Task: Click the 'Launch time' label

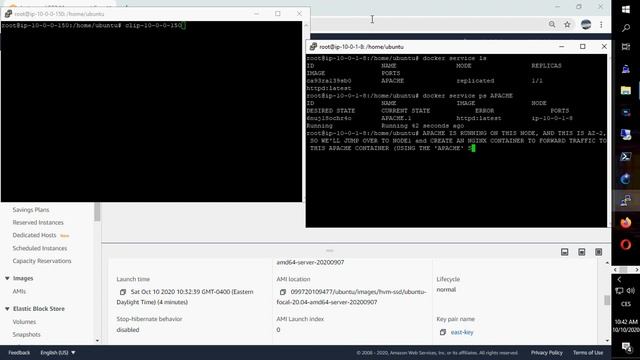Action: coord(133,280)
